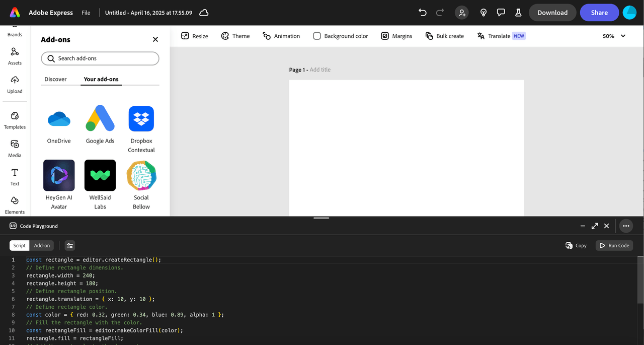Redo the last action
644x345 pixels.
pos(440,13)
